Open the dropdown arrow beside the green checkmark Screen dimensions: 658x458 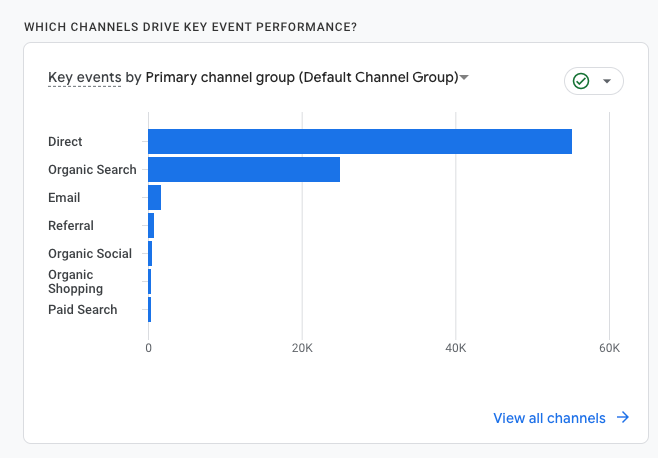point(607,81)
